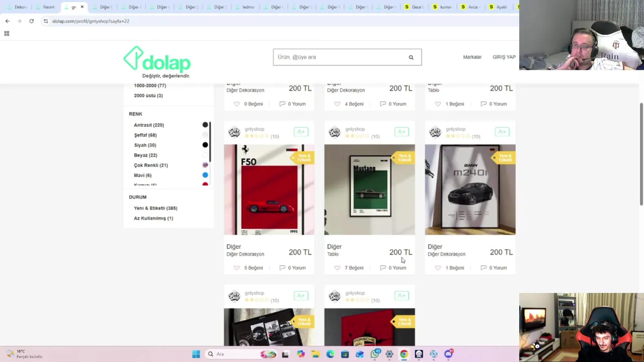
Task: Click gntyshop avatar above F50 poster
Action: coord(234,132)
